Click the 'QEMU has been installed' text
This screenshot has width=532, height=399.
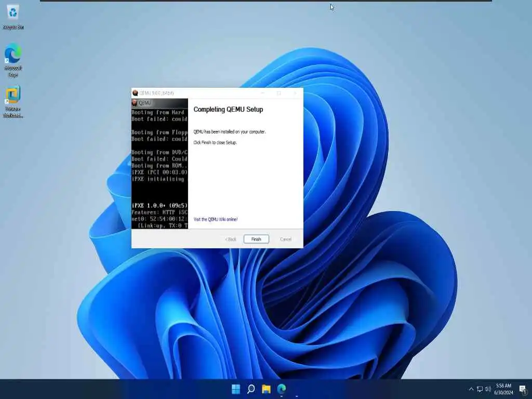(230, 131)
